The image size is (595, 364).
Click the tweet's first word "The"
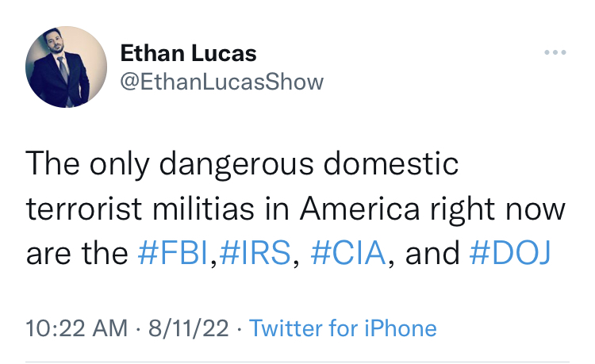click(52, 163)
